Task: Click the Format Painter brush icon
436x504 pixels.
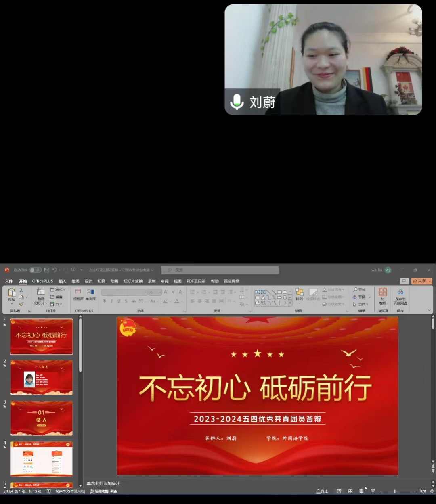Action: [x=21, y=304]
